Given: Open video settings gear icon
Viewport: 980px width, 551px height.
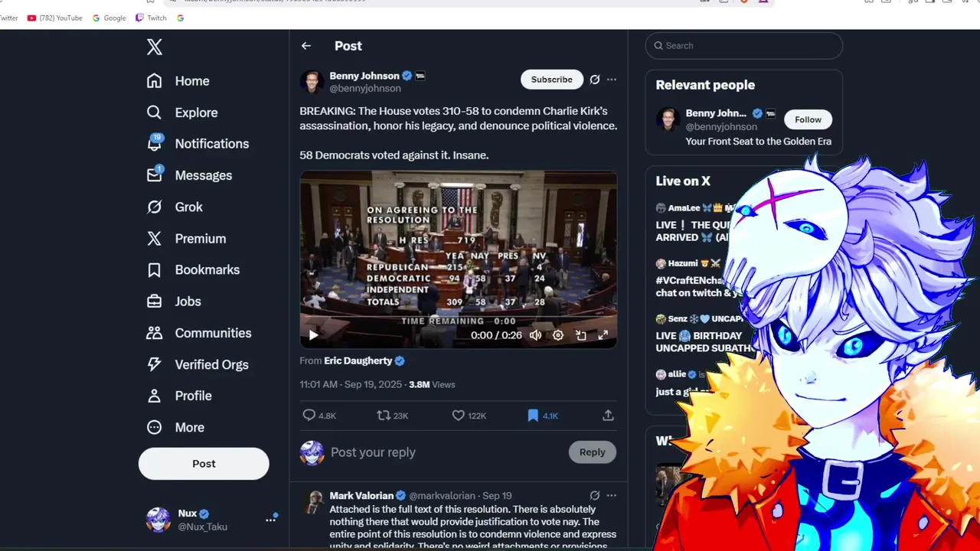Looking at the screenshot, I should pos(558,335).
